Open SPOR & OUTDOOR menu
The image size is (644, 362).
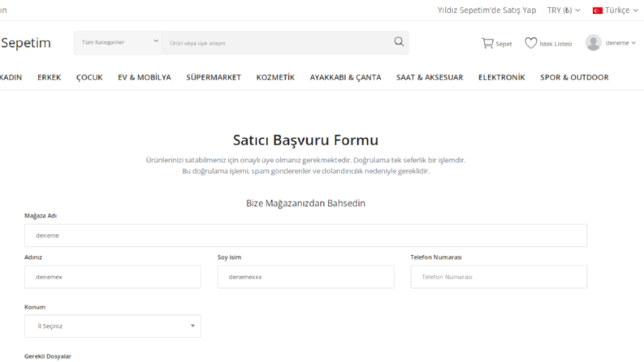pyautogui.click(x=574, y=77)
